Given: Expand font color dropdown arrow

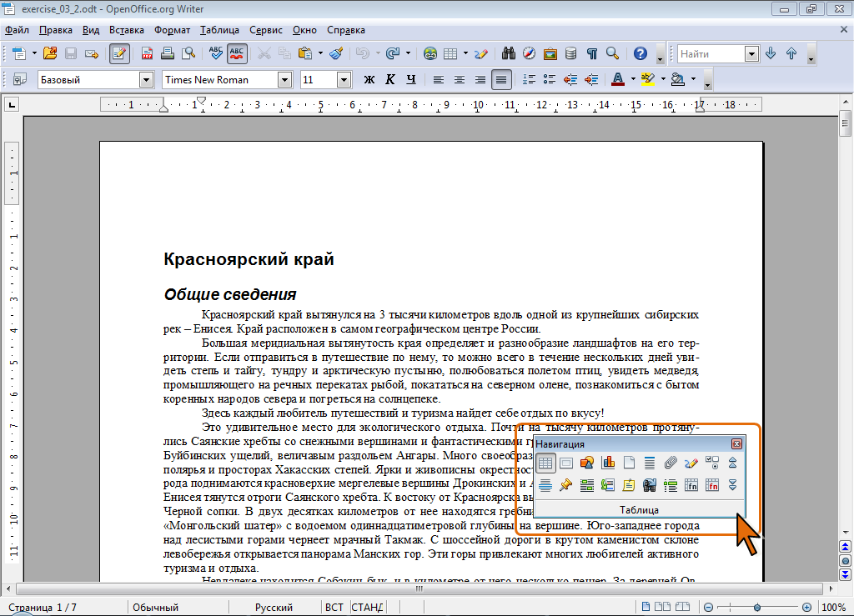Looking at the screenshot, I should coord(633,79).
